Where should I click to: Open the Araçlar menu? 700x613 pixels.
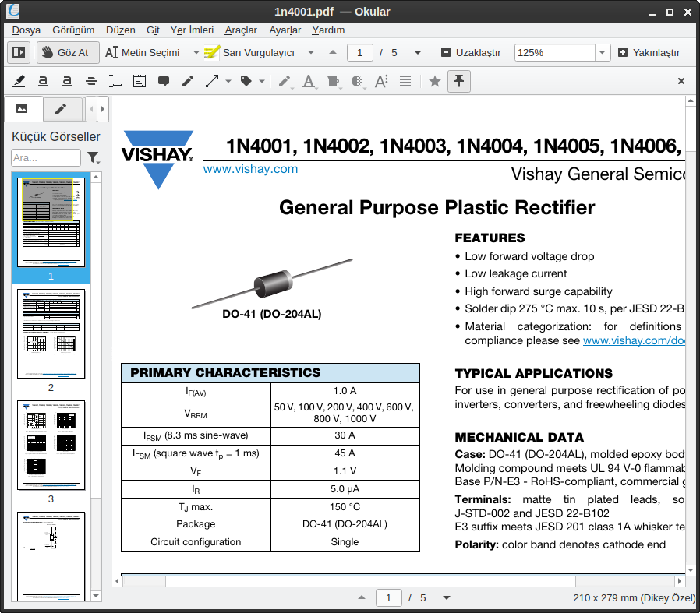(x=241, y=30)
